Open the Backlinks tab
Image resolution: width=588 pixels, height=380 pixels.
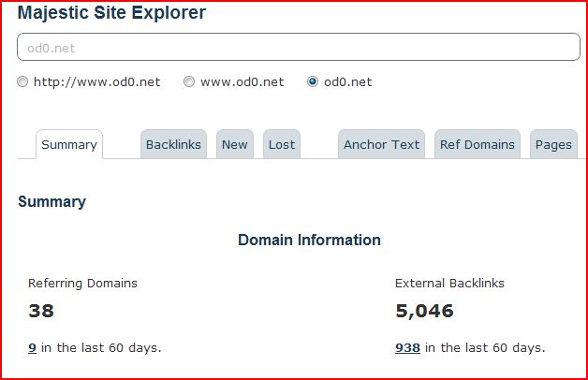[x=173, y=144]
